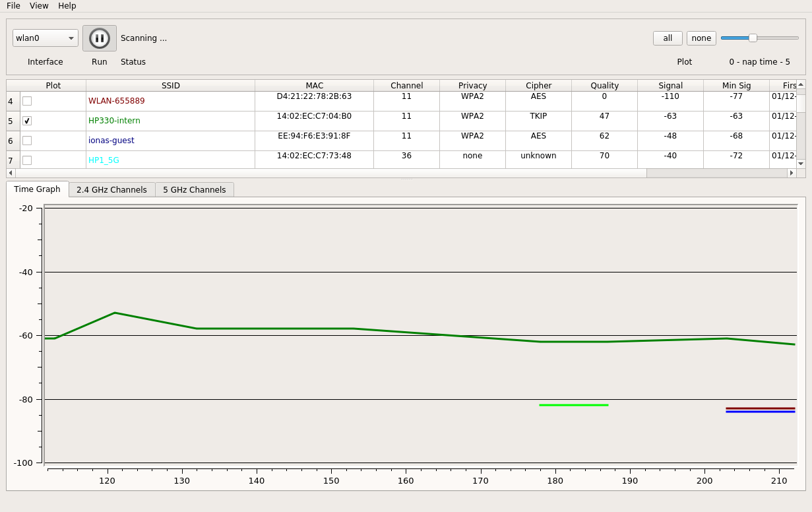Sort table by Signal column header

tap(671, 86)
